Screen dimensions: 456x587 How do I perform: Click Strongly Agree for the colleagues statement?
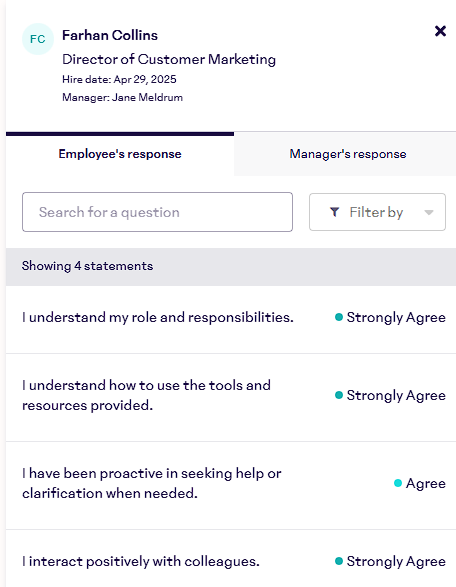click(396, 562)
